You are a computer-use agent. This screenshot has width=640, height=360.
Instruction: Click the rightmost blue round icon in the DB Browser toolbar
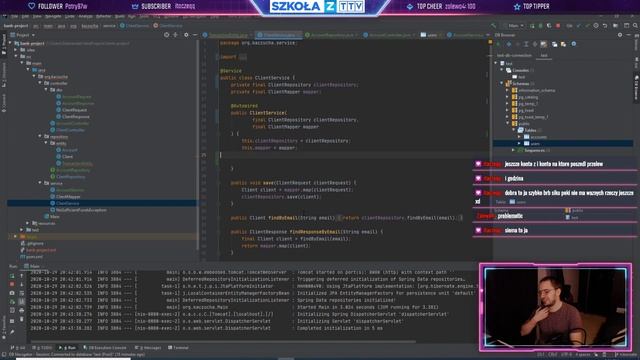click(573, 44)
